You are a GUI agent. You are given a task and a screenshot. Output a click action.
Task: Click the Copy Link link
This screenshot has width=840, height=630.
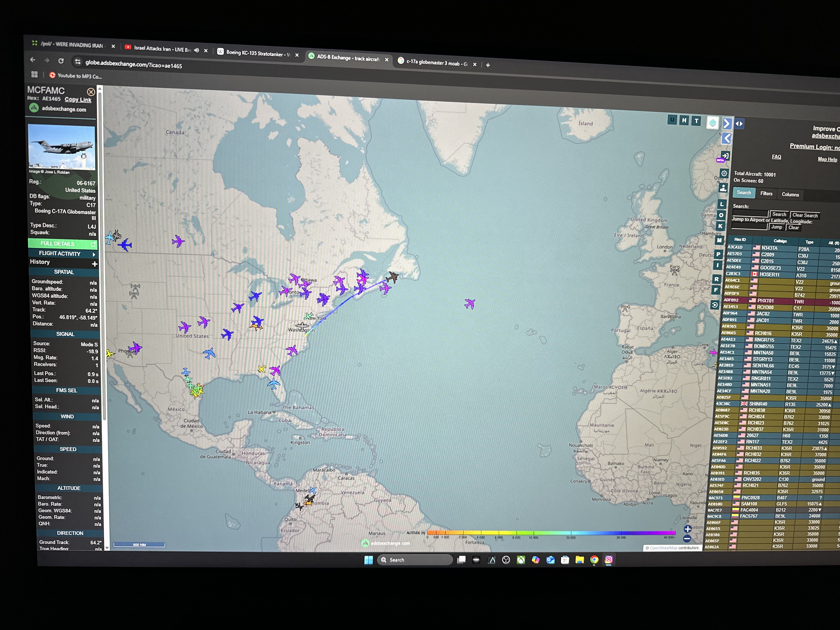coord(78,100)
